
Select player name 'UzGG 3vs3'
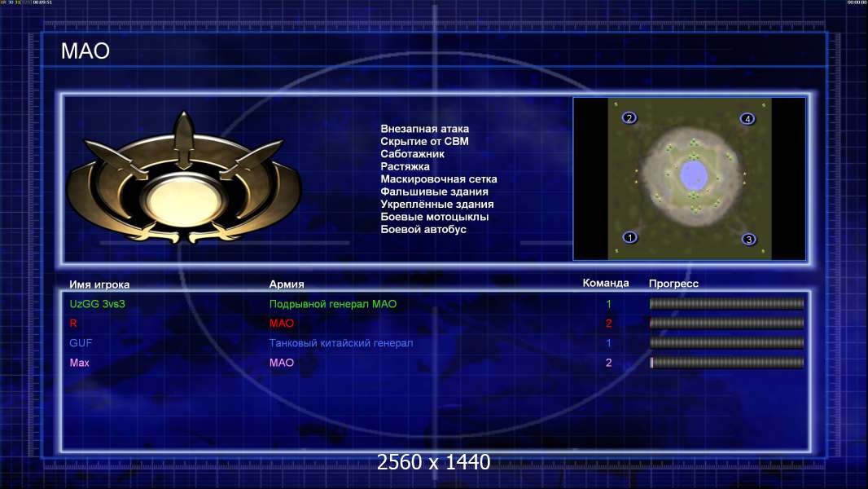point(98,303)
